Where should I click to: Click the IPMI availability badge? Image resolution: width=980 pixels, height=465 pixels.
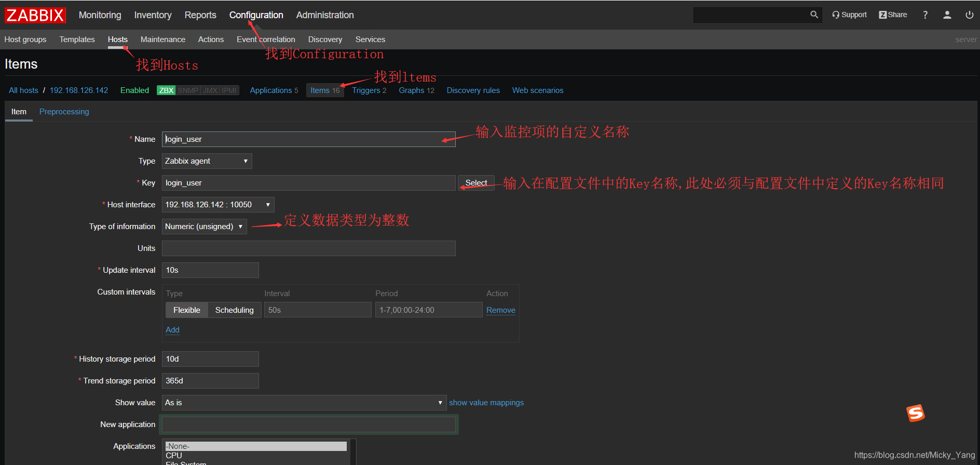tap(229, 90)
